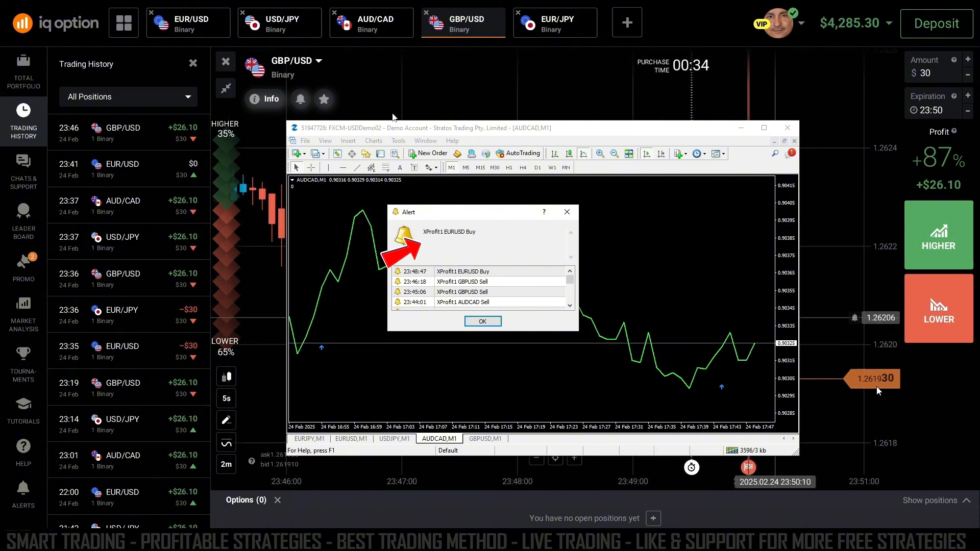Click the 2m time scale button

tap(226, 465)
